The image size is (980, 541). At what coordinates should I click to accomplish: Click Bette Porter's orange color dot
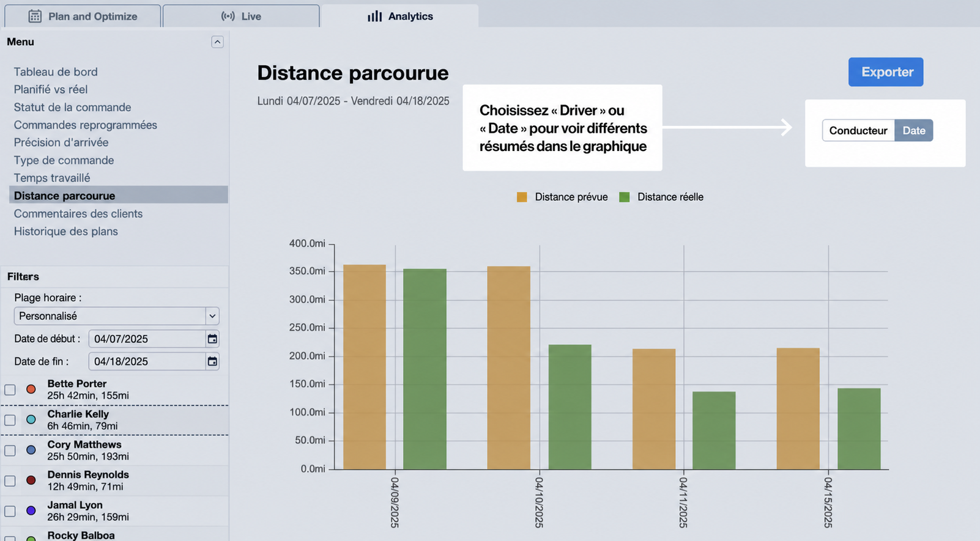pos(31,389)
